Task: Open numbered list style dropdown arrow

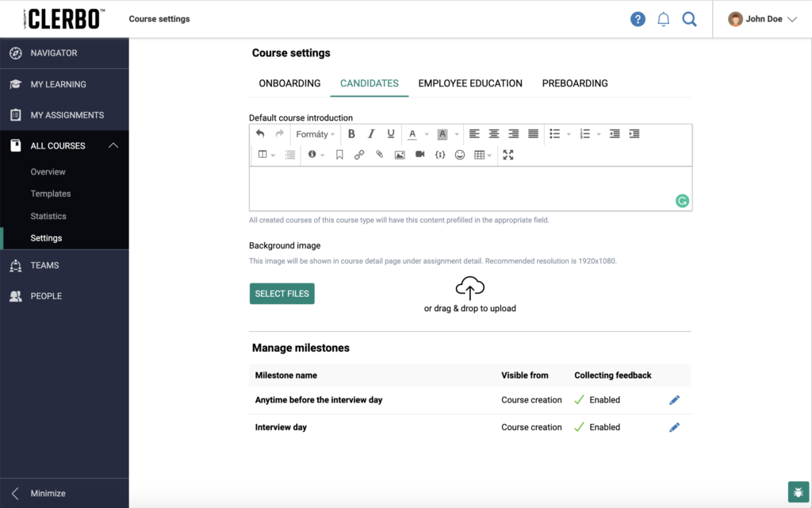Action: 599,134
